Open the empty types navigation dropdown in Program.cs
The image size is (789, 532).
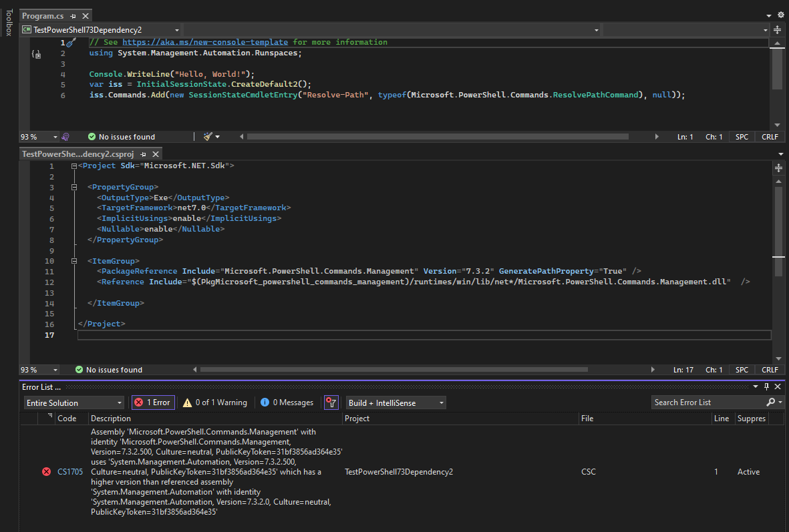point(392,30)
